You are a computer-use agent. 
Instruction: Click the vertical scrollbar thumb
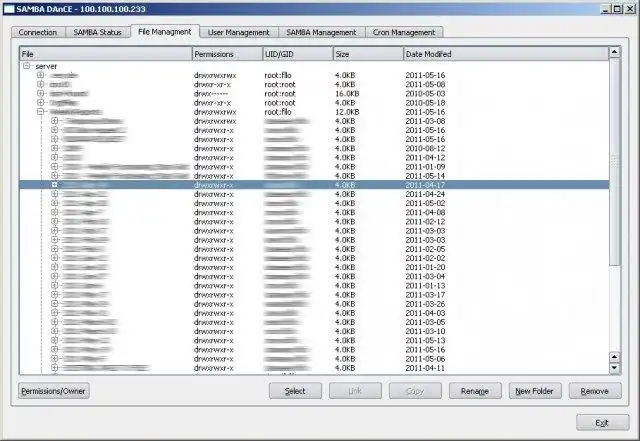click(x=614, y=163)
